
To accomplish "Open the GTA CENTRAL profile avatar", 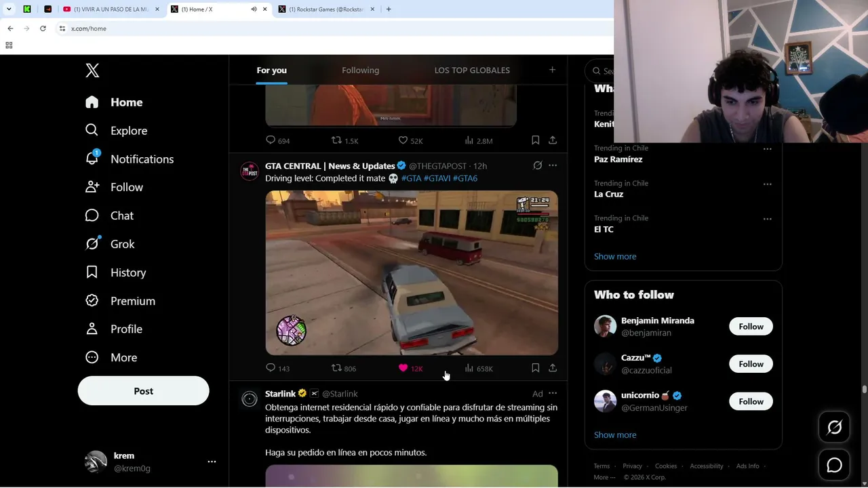I will [250, 171].
